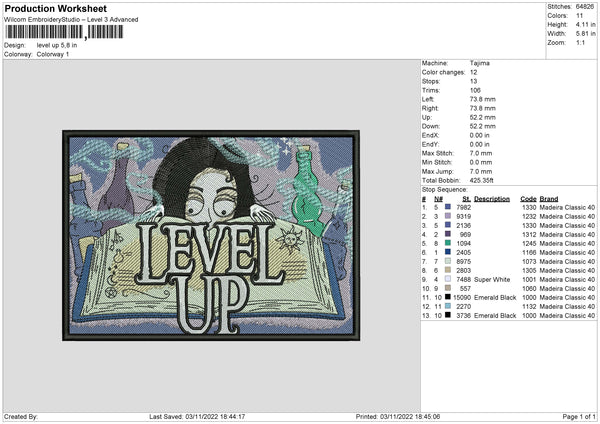The width and height of the screenshot is (600, 424).
Task: Click the Code column header
Action: (x=528, y=198)
